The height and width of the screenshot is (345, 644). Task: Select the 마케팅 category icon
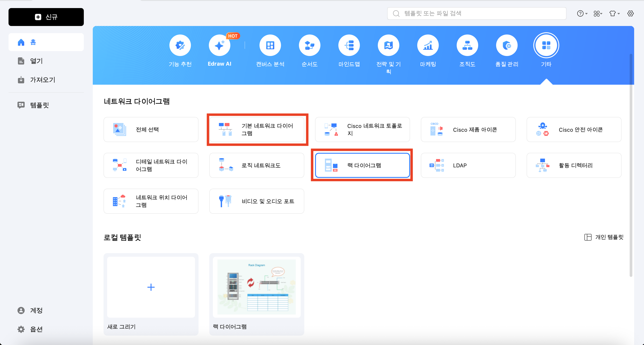[x=428, y=45]
